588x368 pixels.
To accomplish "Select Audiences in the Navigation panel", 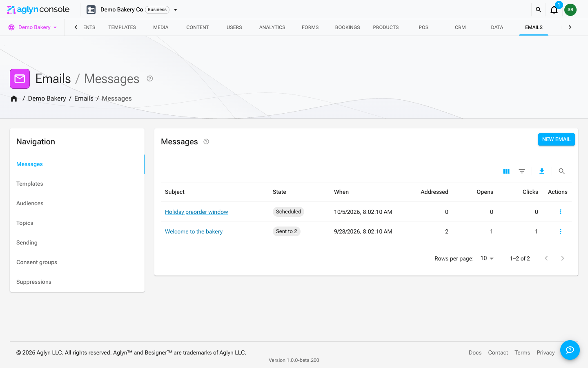I will 77,203.
